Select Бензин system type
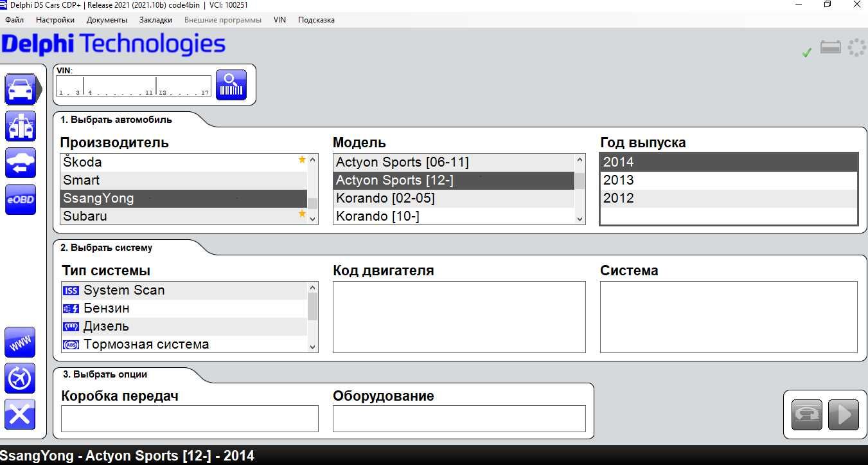Image resolution: width=868 pixels, height=465 pixels. (x=184, y=309)
